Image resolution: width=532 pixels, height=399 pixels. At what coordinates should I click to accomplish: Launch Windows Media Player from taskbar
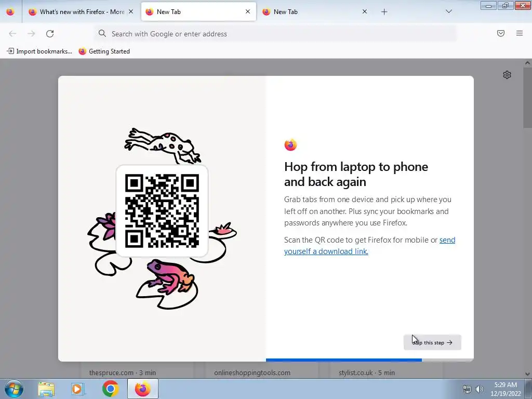click(x=78, y=389)
